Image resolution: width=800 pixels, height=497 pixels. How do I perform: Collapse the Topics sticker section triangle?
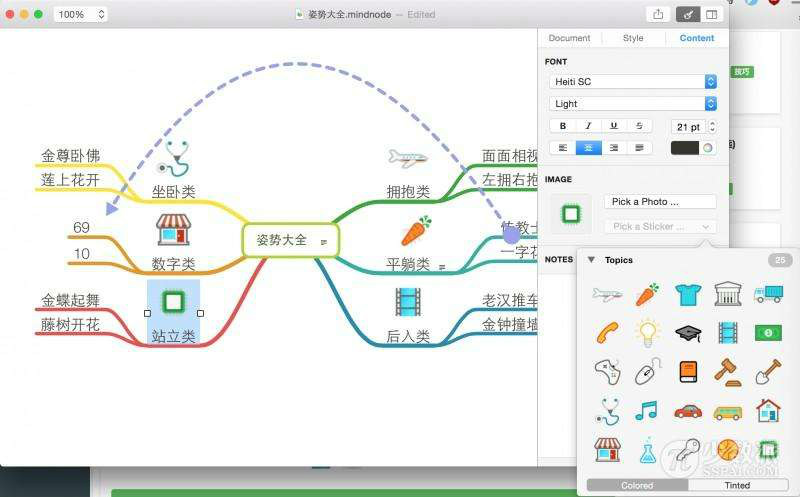click(591, 260)
